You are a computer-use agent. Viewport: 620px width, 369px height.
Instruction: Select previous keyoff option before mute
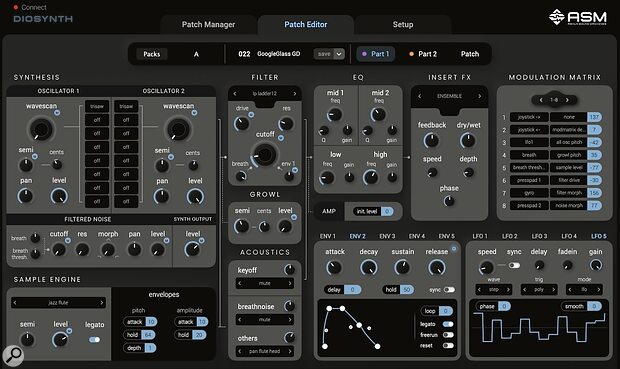[x=240, y=283]
